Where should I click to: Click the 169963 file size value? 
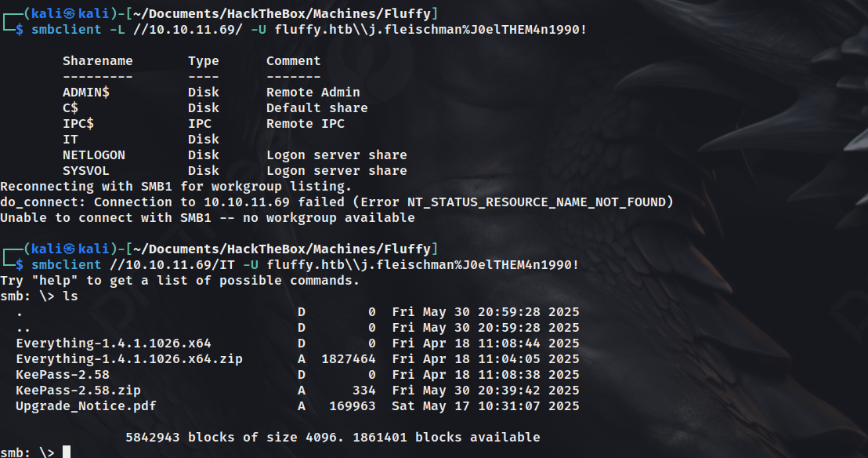tap(352, 406)
